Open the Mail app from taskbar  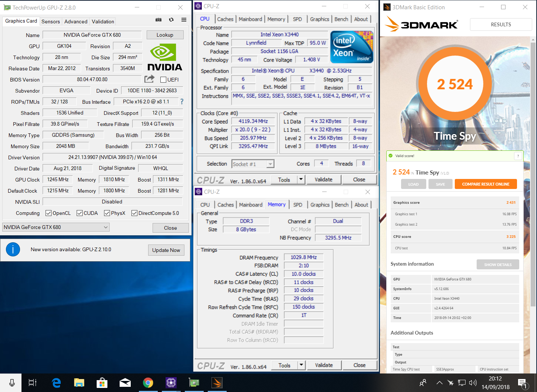125,383
